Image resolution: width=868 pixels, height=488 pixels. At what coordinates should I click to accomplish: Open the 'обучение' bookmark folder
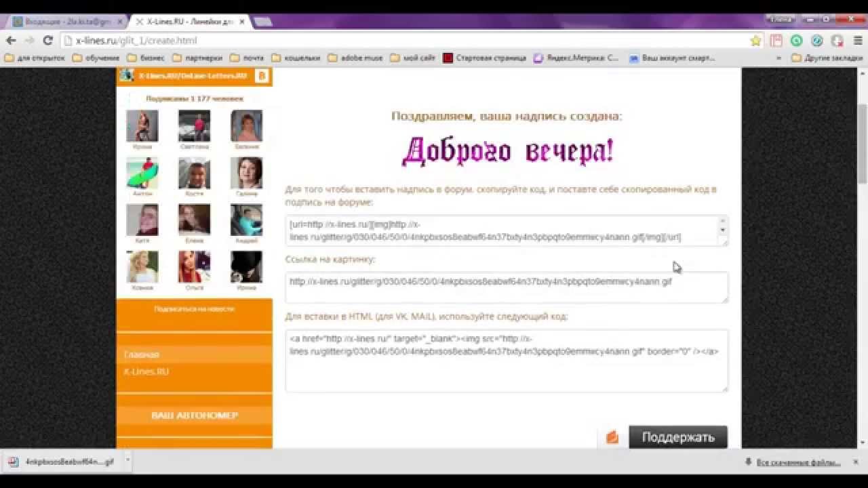tap(96, 58)
